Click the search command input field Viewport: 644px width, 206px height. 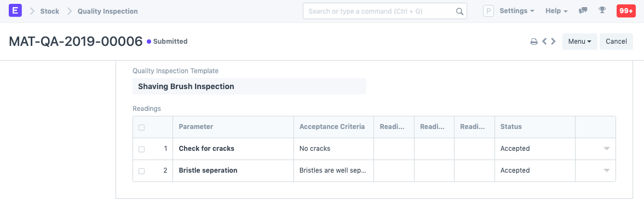(x=385, y=11)
